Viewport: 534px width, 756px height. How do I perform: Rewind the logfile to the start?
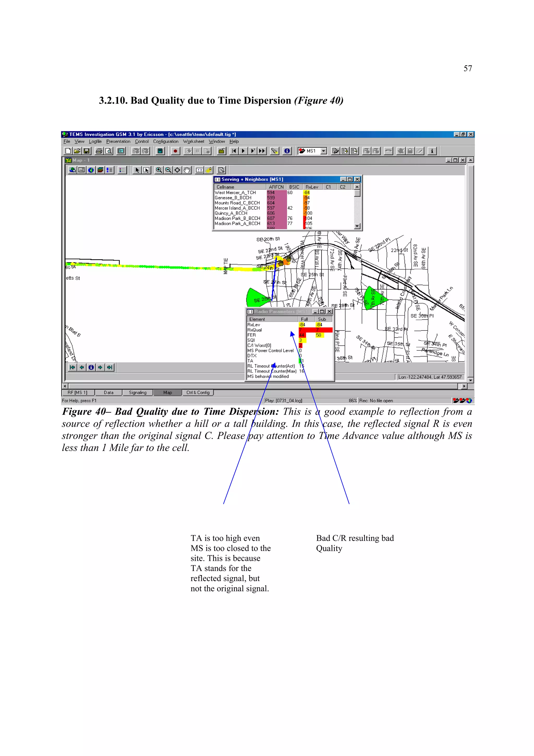pos(234,151)
